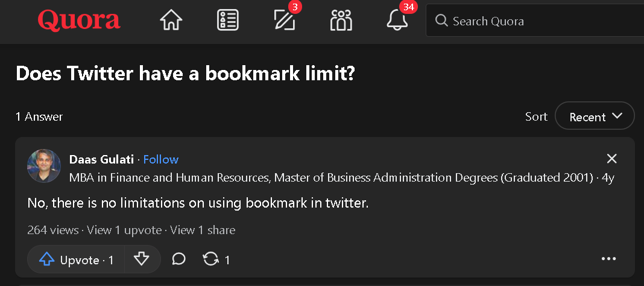This screenshot has height=286, width=644.
Task: Share the answer with the circular arrows icon
Action: pos(216,259)
